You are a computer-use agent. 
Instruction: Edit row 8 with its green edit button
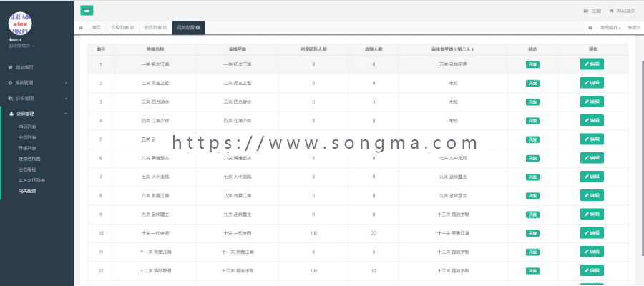pos(592,195)
